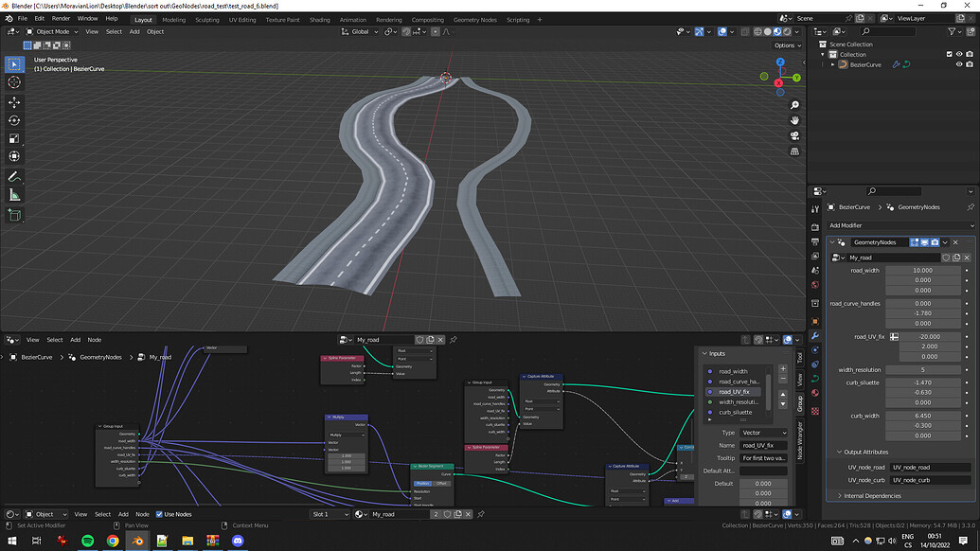Open the Global orientation dropdown
The width and height of the screenshot is (980, 551).
(360, 32)
